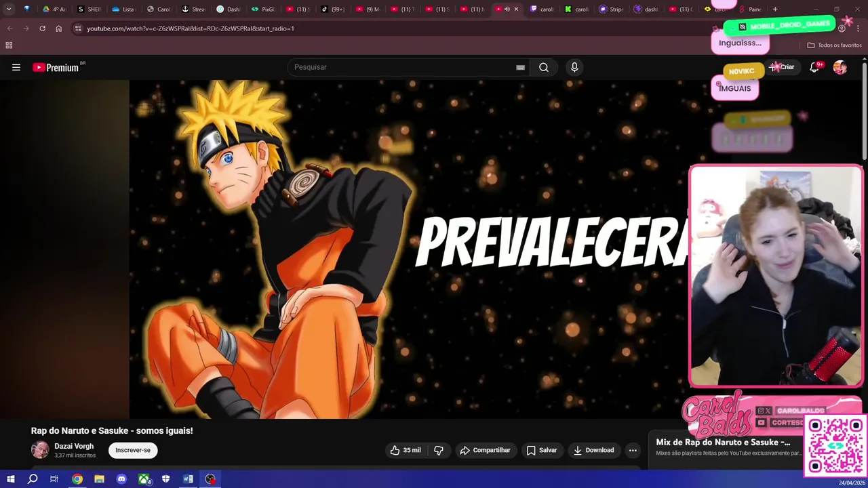Switch to the Lista tab

coord(123,9)
